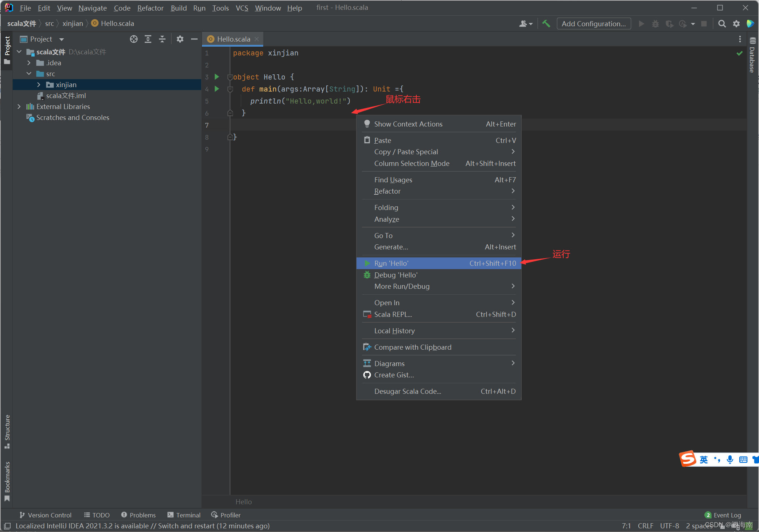Choose Compare with Clipboard entry
Screen dimensions: 759x532
tap(439, 347)
